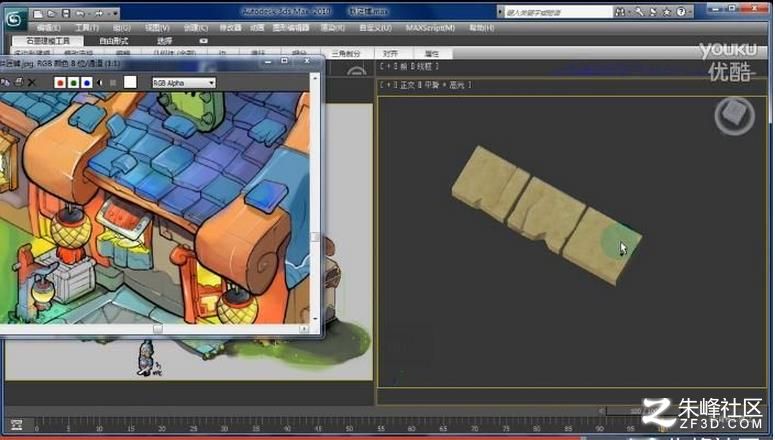Open the 3ds Max application menu logo

click(x=14, y=19)
